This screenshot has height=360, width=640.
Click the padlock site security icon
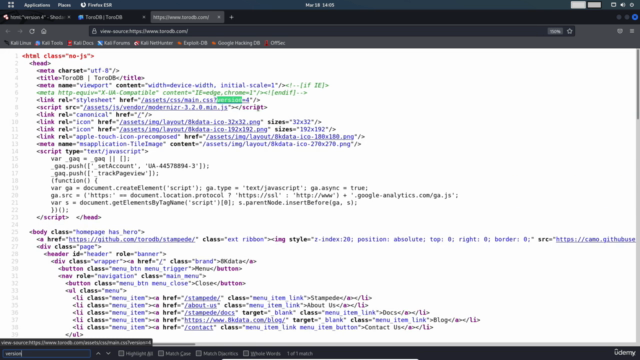(94, 31)
